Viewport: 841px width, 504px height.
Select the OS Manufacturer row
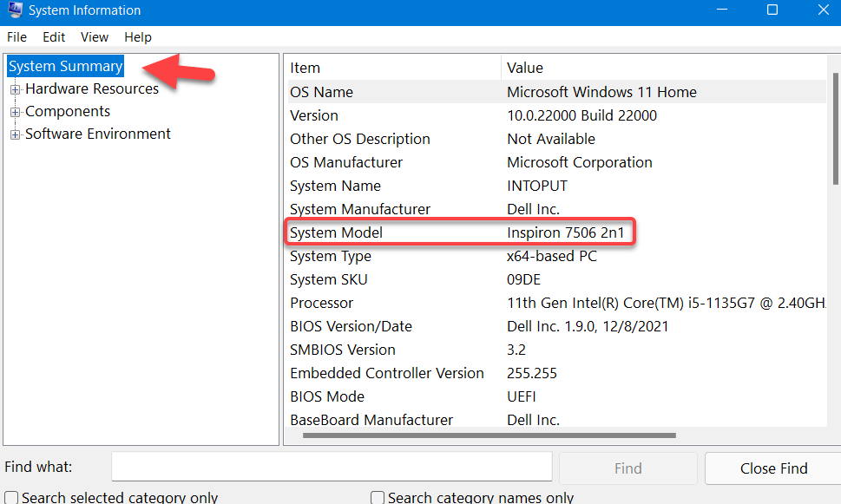pyautogui.click(x=556, y=162)
